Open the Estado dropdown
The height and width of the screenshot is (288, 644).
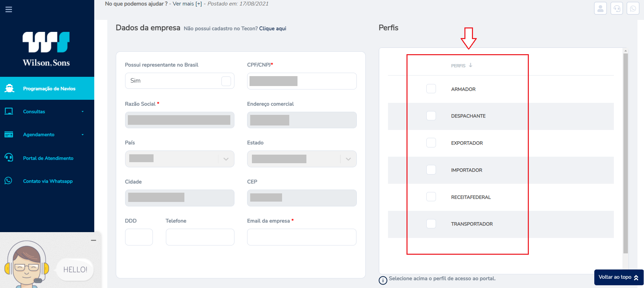point(302,159)
